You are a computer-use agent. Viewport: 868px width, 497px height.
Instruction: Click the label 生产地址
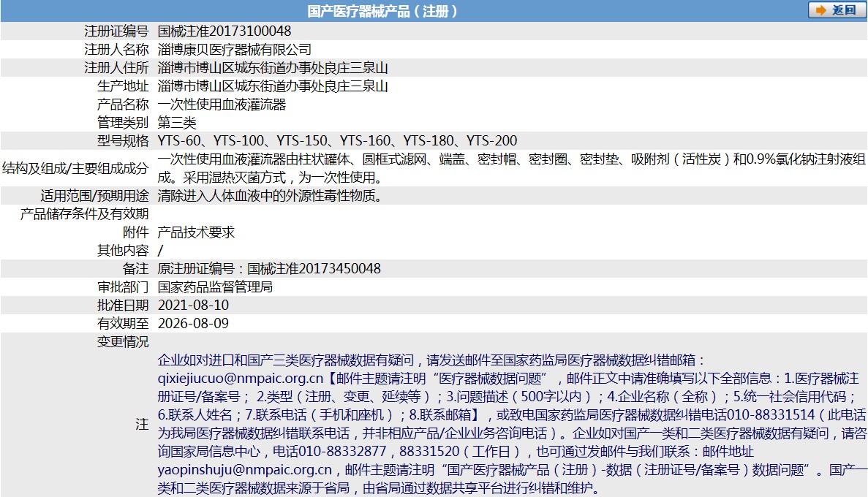point(123,86)
